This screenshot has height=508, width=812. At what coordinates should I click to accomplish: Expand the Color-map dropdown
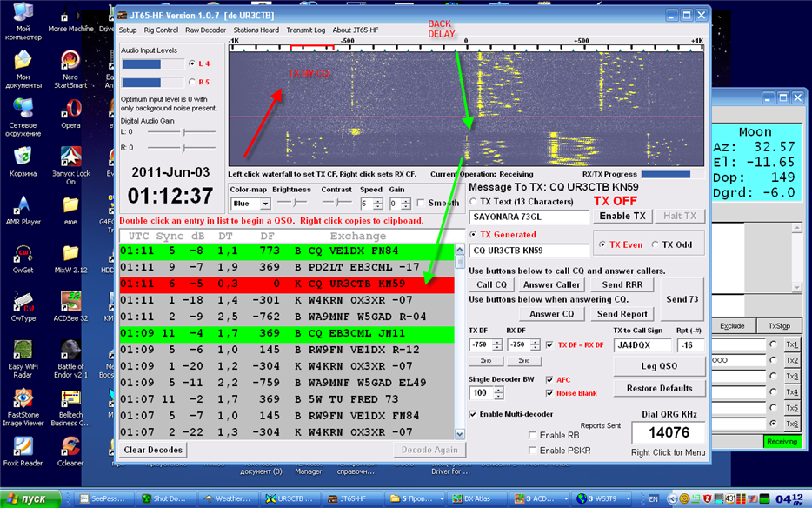pos(263,204)
